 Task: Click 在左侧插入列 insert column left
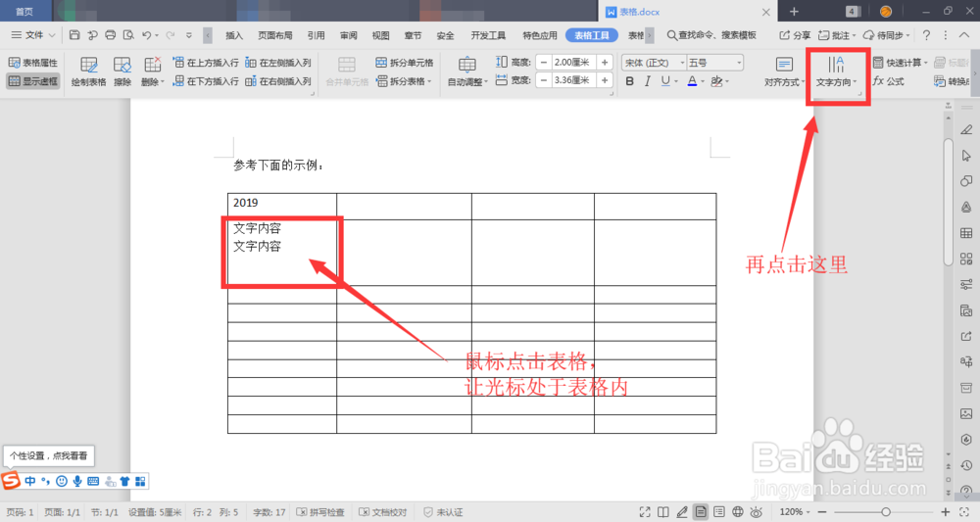click(x=278, y=63)
